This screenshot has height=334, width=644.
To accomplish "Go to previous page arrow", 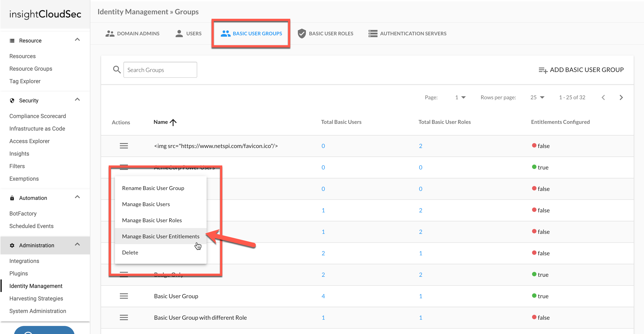I will click(603, 97).
